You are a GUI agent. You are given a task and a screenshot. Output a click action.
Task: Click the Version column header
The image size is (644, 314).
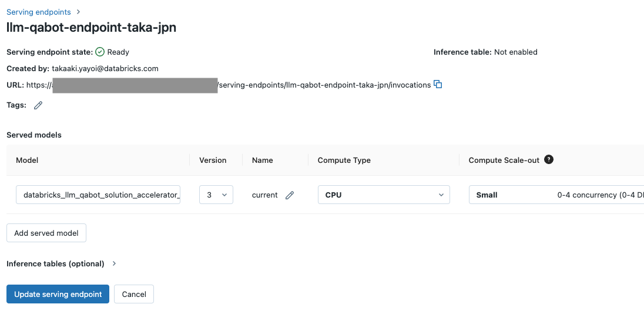tap(213, 160)
